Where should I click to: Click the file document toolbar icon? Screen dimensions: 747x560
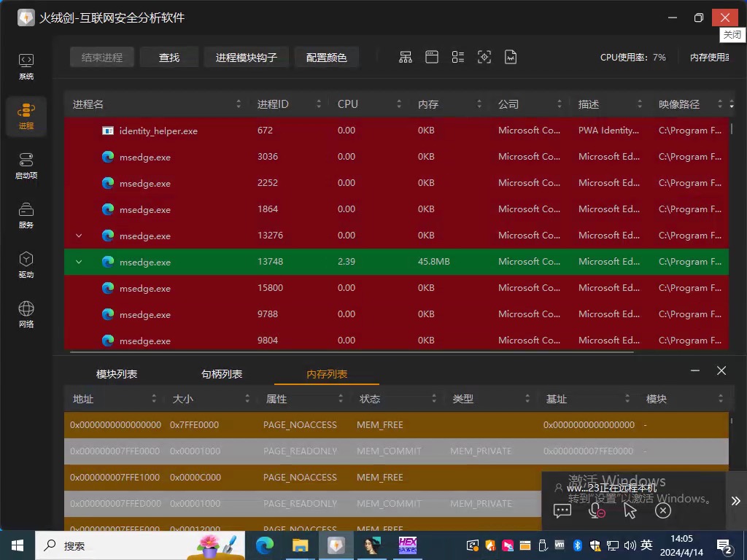pos(511,57)
